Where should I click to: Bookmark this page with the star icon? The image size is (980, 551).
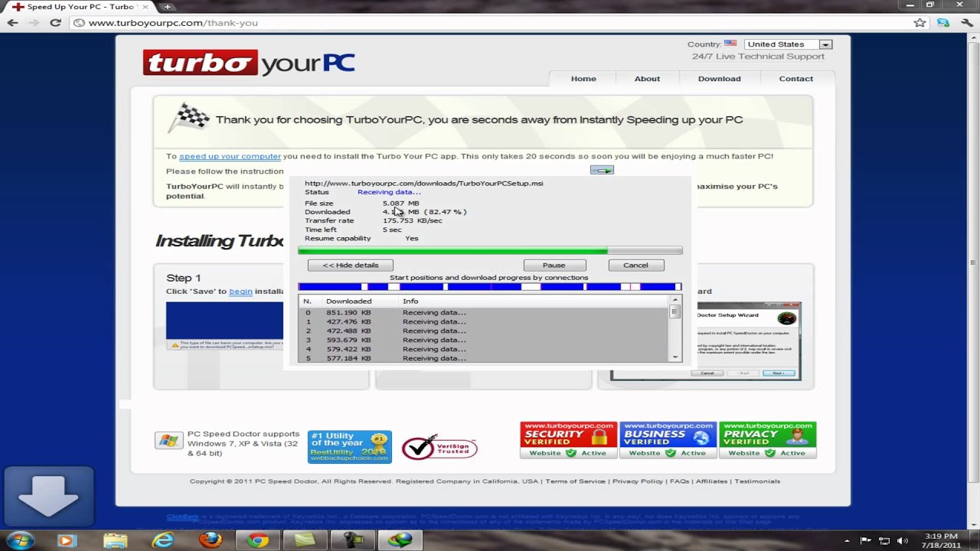920,23
